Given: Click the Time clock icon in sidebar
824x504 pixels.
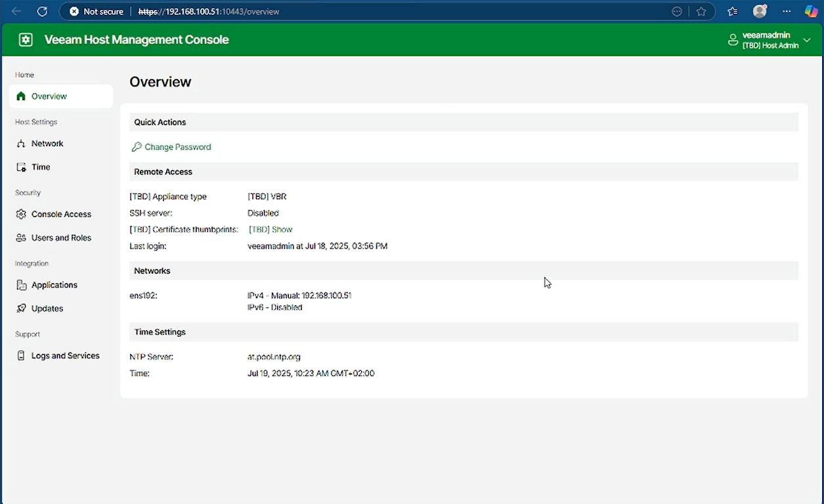Looking at the screenshot, I should tap(21, 167).
